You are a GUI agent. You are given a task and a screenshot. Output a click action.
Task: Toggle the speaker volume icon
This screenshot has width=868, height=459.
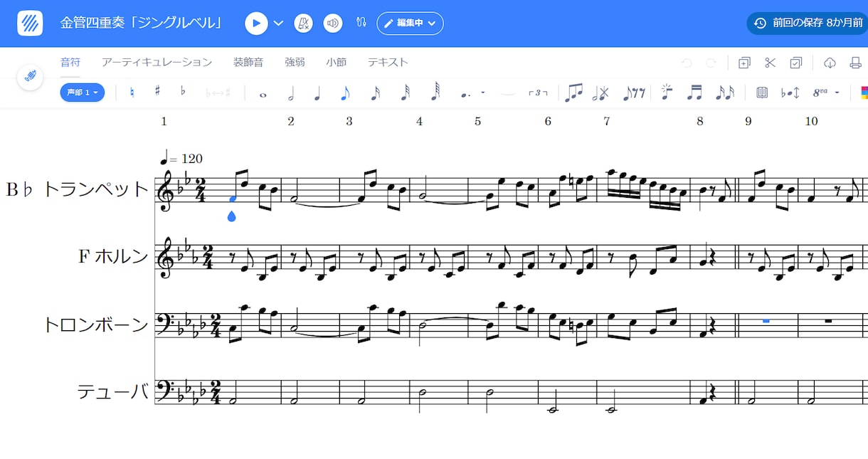[333, 23]
